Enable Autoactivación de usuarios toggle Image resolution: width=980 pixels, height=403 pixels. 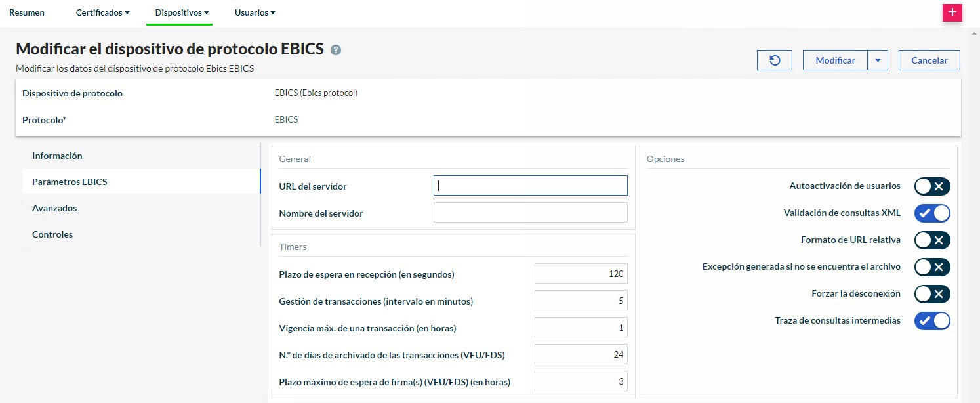coord(932,186)
